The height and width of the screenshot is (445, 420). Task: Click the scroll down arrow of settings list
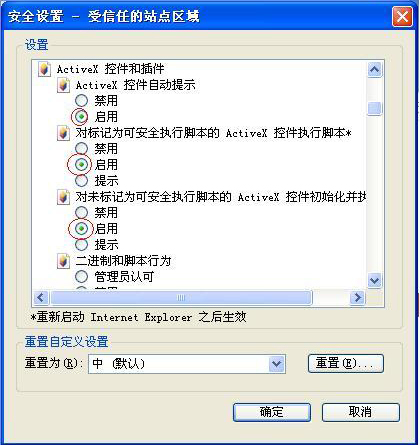(x=374, y=281)
